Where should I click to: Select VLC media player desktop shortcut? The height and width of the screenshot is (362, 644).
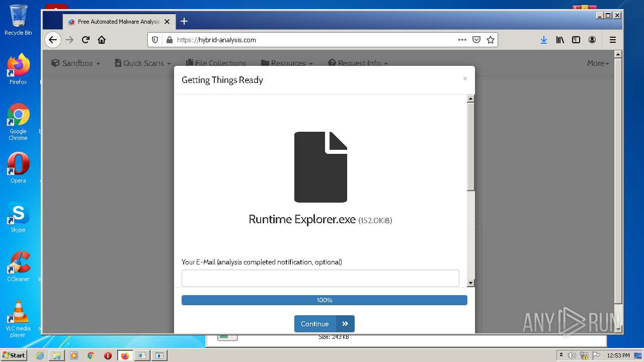tap(18, 319)
